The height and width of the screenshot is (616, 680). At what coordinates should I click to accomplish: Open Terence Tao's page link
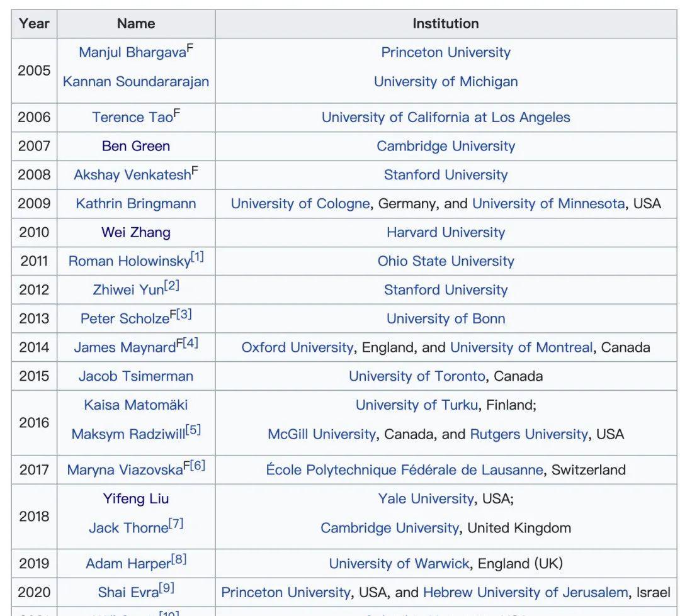(x=132, y=118)
